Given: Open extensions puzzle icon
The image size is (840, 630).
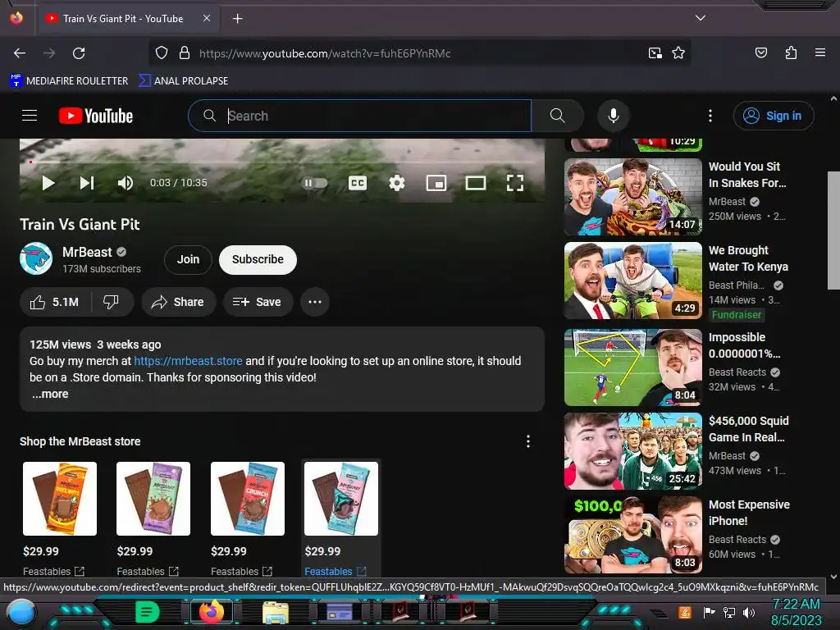Looking at the screenshot, I should tap(791, 53).
